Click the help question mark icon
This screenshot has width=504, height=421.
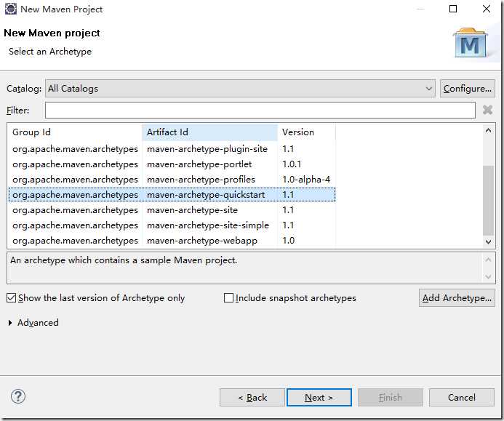(19, 396)
